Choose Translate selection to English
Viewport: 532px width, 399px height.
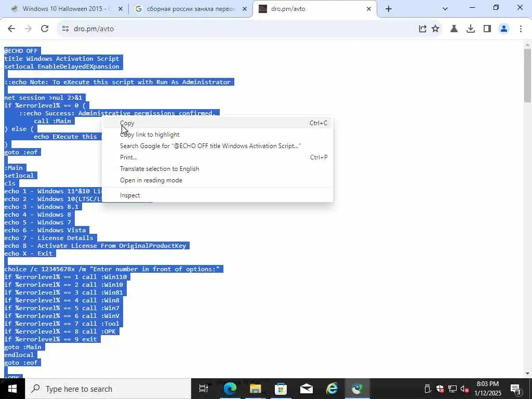(x=217, y=169)
